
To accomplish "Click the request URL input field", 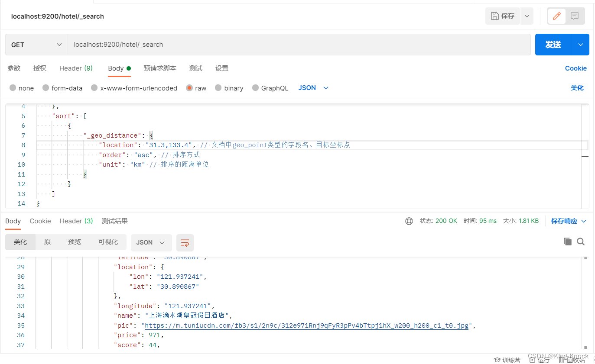I will (299, 45).
